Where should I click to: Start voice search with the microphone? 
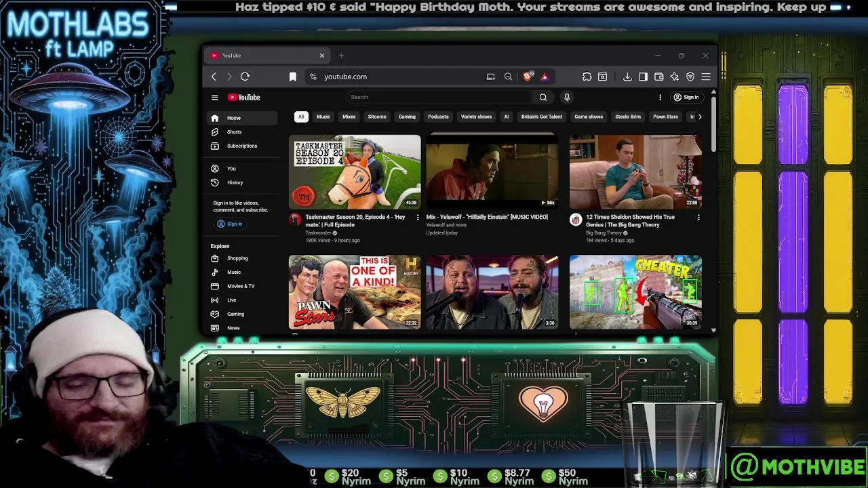click(567, 97)
